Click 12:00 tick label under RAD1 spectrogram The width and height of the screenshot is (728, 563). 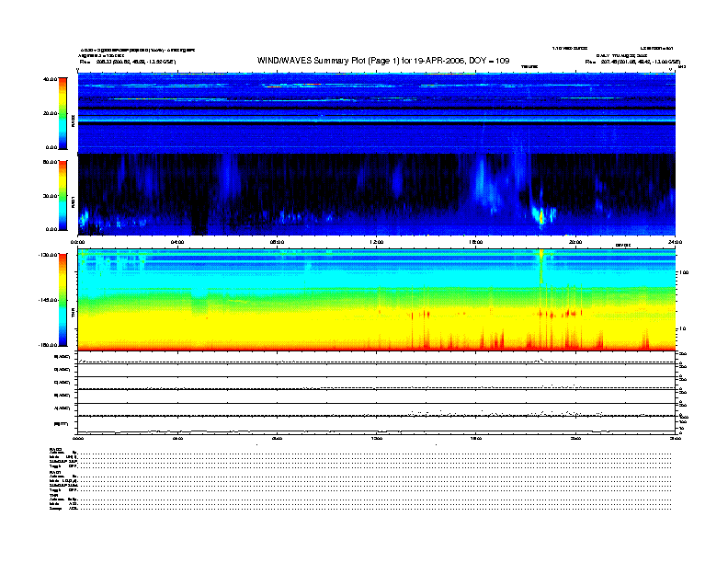(x=376, y=242)
